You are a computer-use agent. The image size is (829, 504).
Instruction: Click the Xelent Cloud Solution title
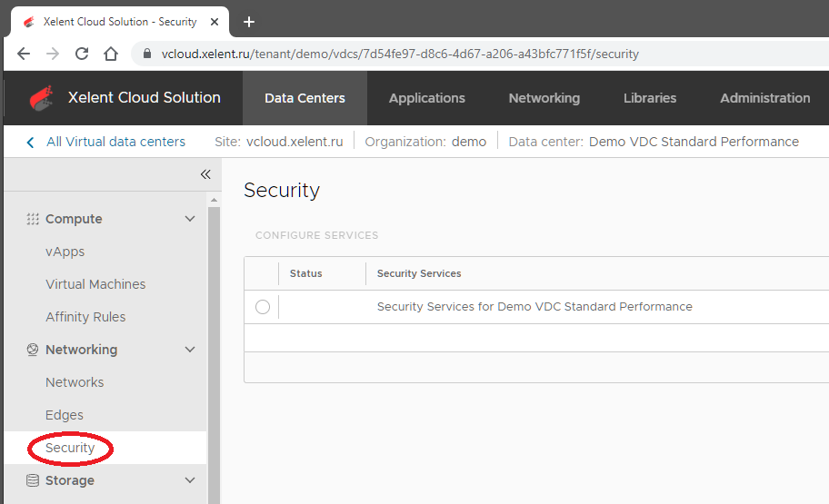[145, 98]
